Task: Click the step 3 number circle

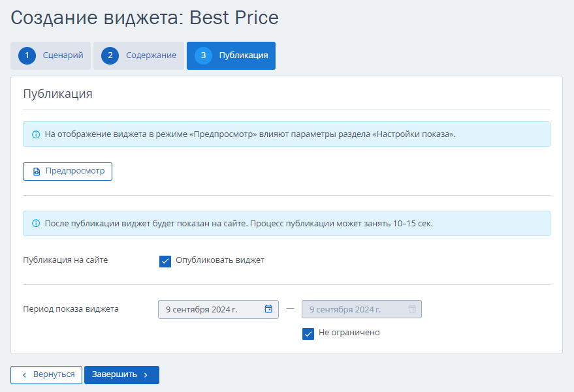Action: (204, 55)
